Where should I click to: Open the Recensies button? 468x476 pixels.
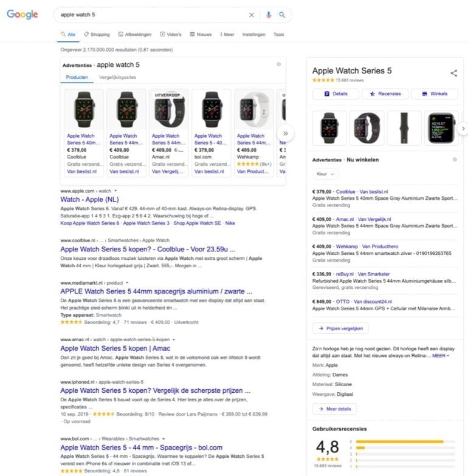(x=385, y=93)
